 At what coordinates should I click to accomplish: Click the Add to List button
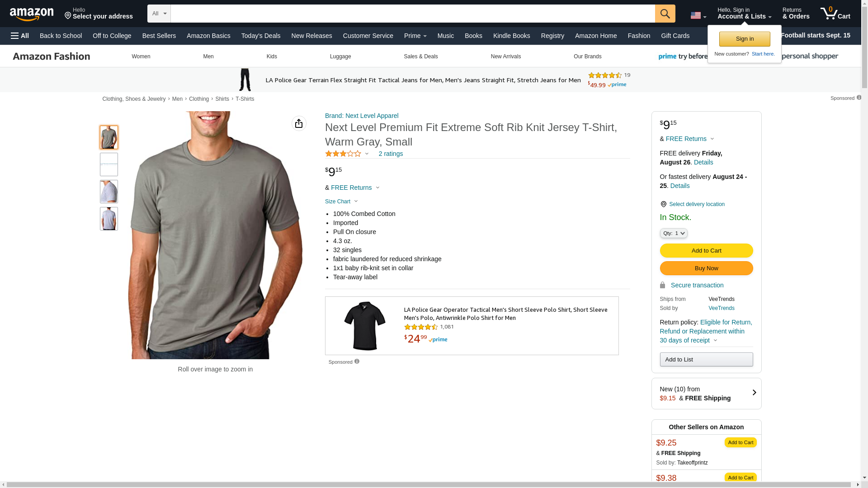coord(706,360)
